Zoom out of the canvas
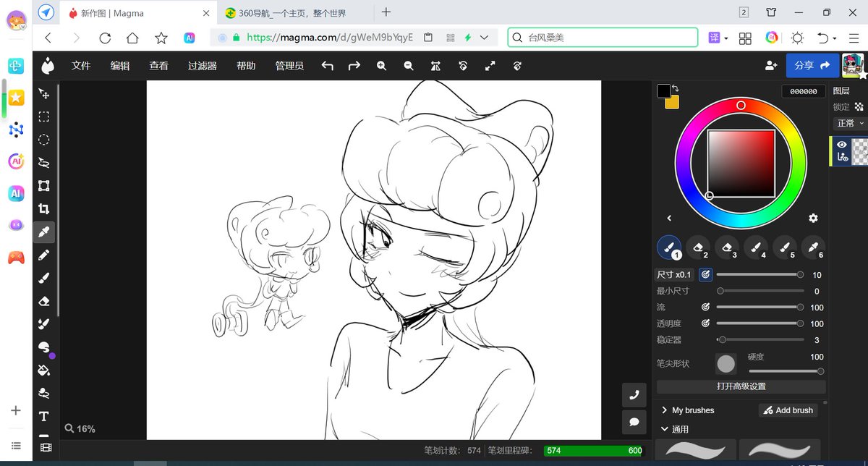The width and height of the screenshot is (868, 466). click(409, 66)
